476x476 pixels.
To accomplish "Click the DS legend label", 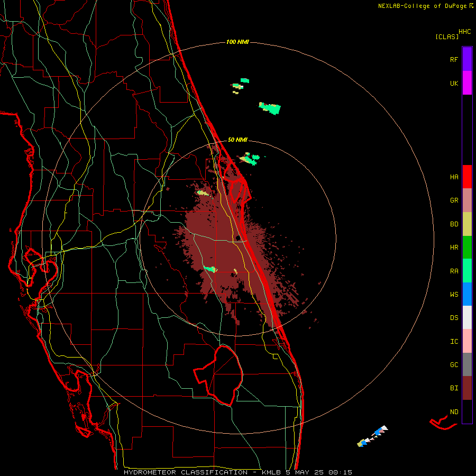I will coord(454,317).
